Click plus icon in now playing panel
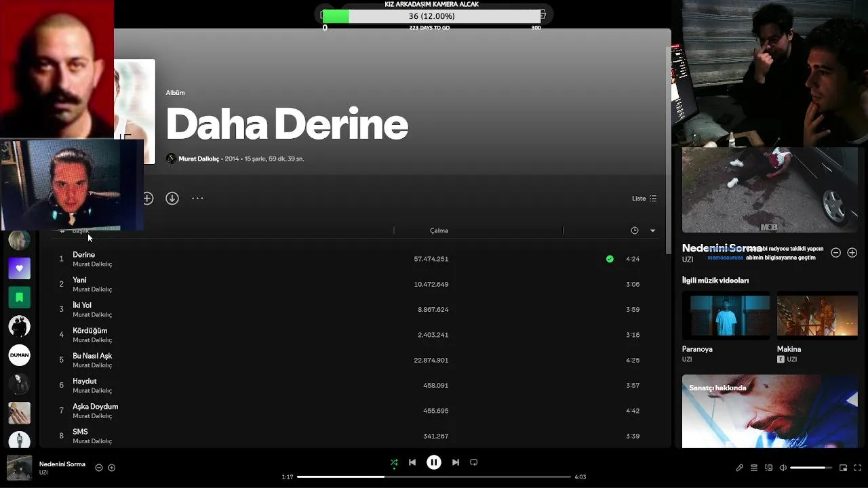 tap(852, 253)
